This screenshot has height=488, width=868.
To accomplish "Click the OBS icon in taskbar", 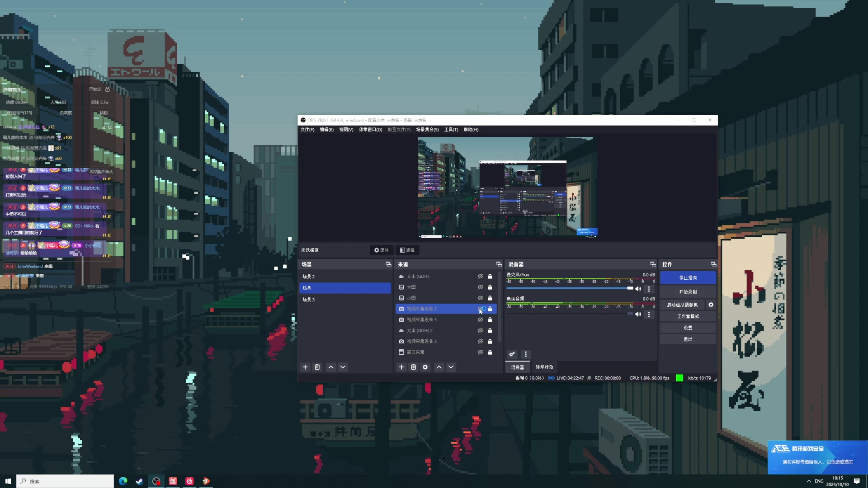I will [156, 481].
